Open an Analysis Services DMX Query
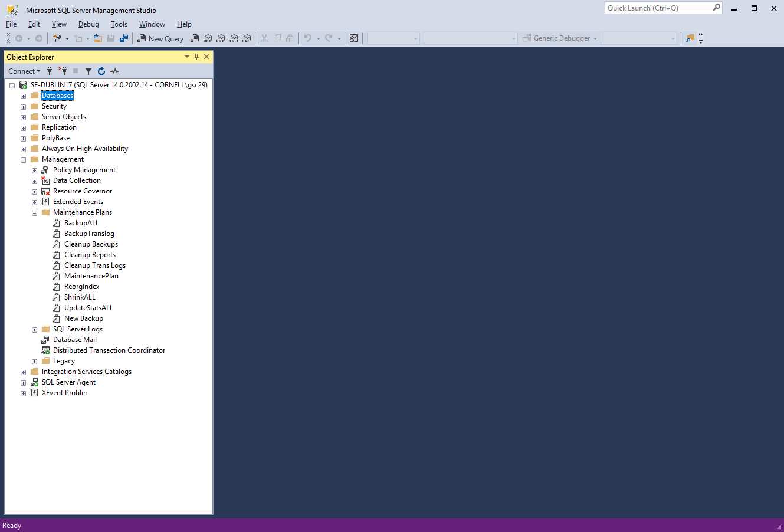 point(221,38)
